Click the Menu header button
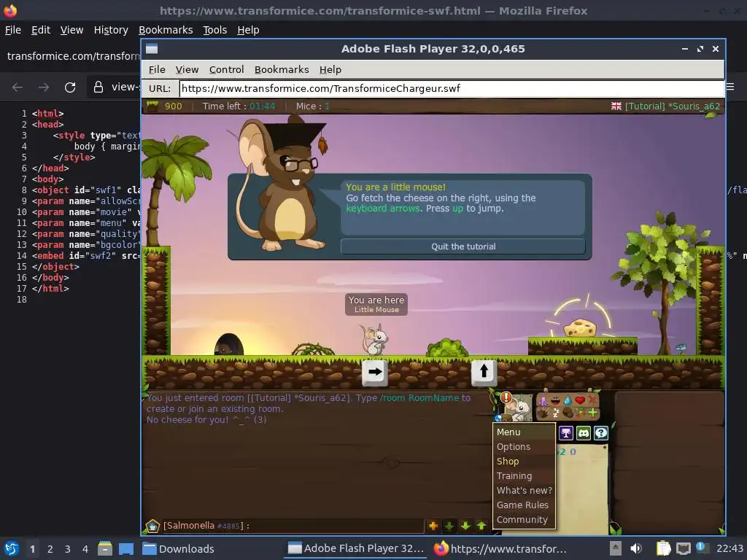The width and height of the screenshot is (747, 560). point(524,432)
